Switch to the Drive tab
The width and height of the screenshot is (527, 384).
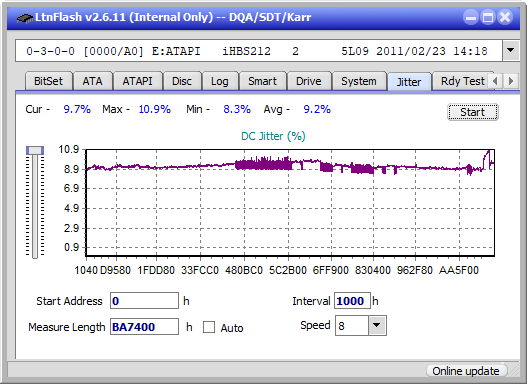click(x=309, y=81)
